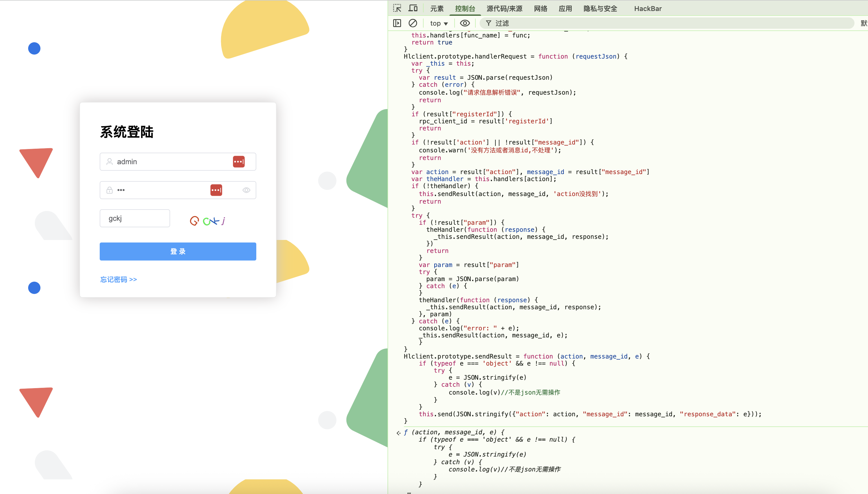The width and height of the screenshot is (868, 494).
Task: Click the captcha input containing gckj
Action: coord(135,218)
